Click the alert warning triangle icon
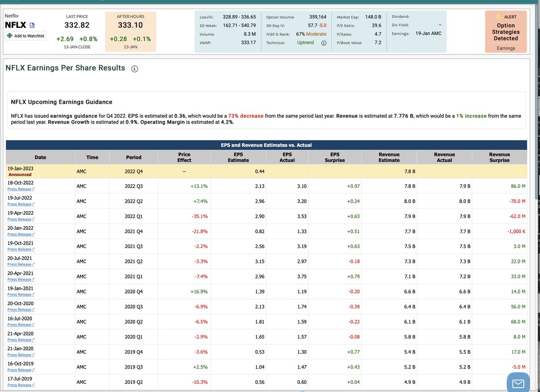The height and width of the screenshot is (392, 540). (498, 17)
